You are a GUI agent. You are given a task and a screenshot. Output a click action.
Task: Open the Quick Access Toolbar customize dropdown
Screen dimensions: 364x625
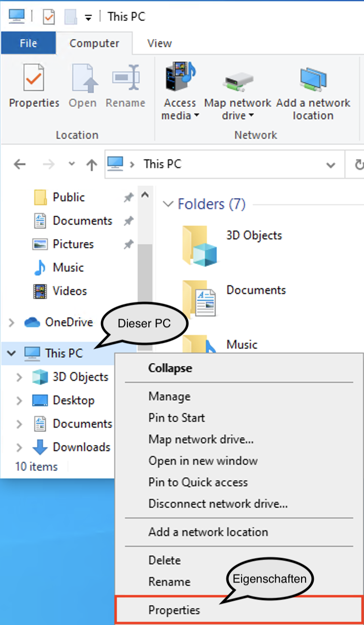point(88,17)
